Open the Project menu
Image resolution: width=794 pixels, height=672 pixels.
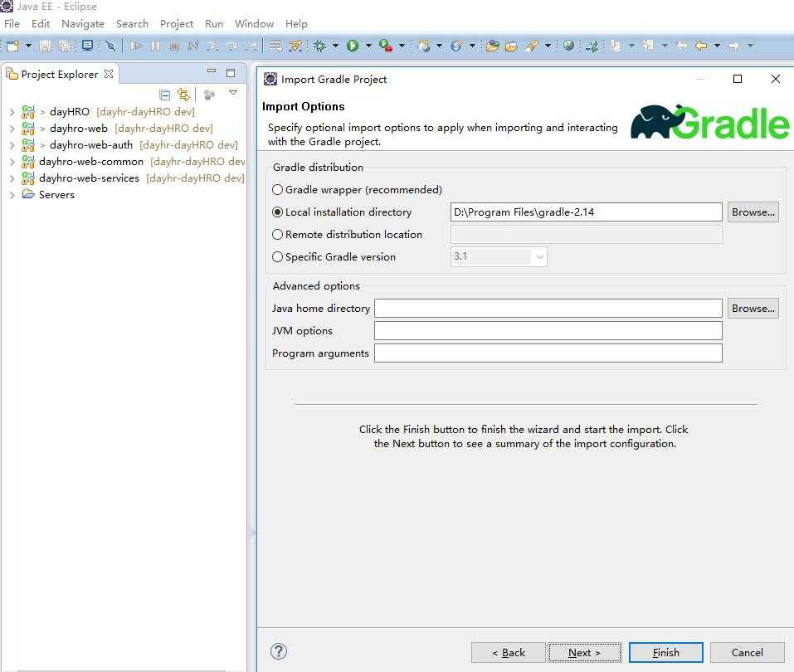[177, 24]
